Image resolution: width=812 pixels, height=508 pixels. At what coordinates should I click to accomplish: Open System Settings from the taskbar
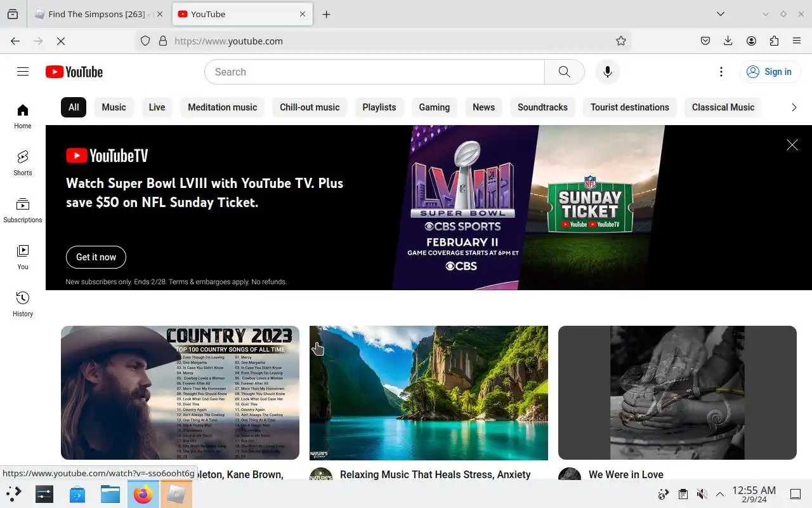pos(44,493)
